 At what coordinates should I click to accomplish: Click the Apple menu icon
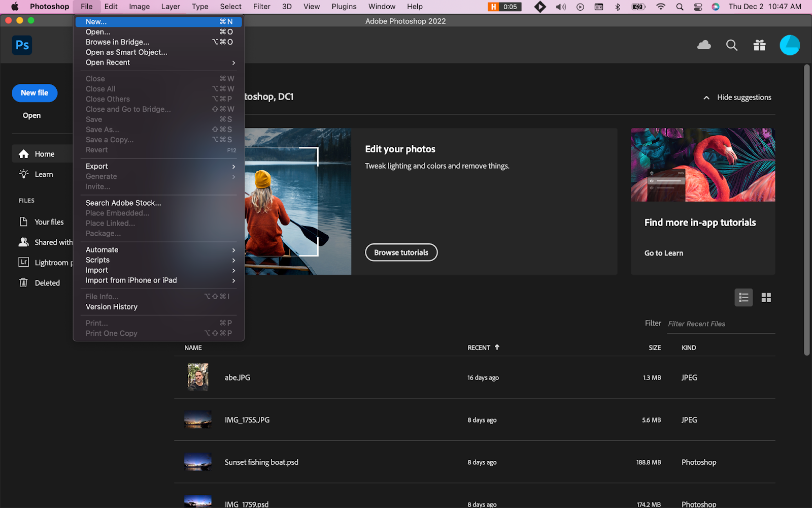click(x=15, y=7)
